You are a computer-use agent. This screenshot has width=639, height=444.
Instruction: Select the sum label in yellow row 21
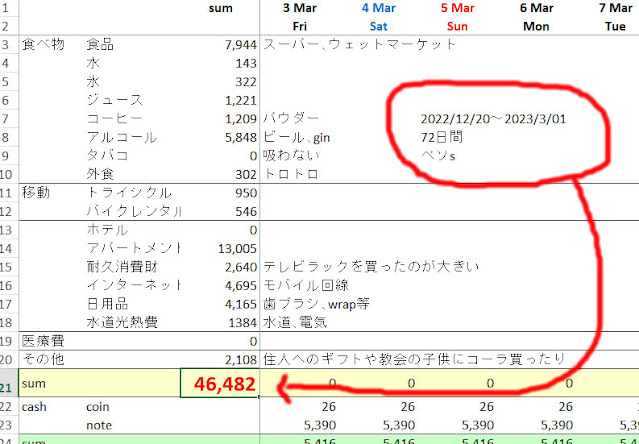(x=33, y=383)
